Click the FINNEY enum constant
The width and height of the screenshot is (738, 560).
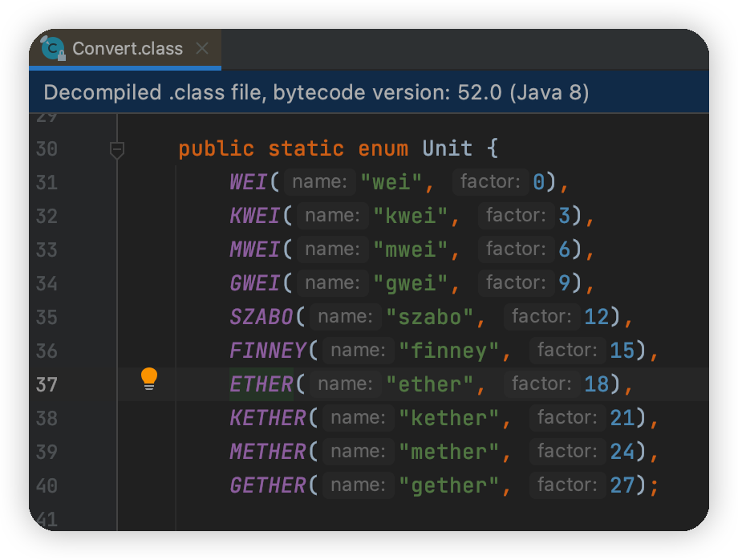(268, 351)
